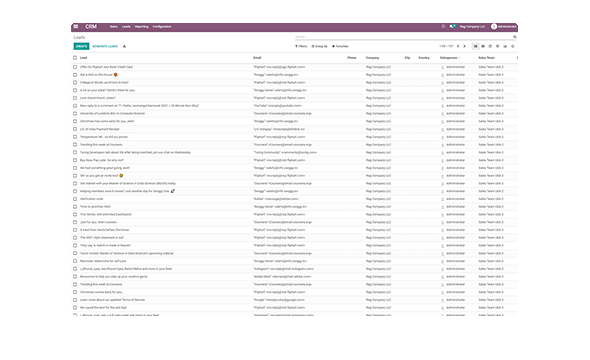Open the Filters dropdown
The width and height of the screenshot is (590, 360).
[301, 46]
